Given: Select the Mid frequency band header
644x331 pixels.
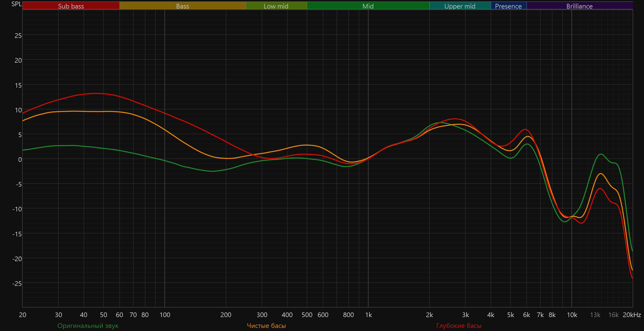Looking at the screenshot, I should coord(368,6).
